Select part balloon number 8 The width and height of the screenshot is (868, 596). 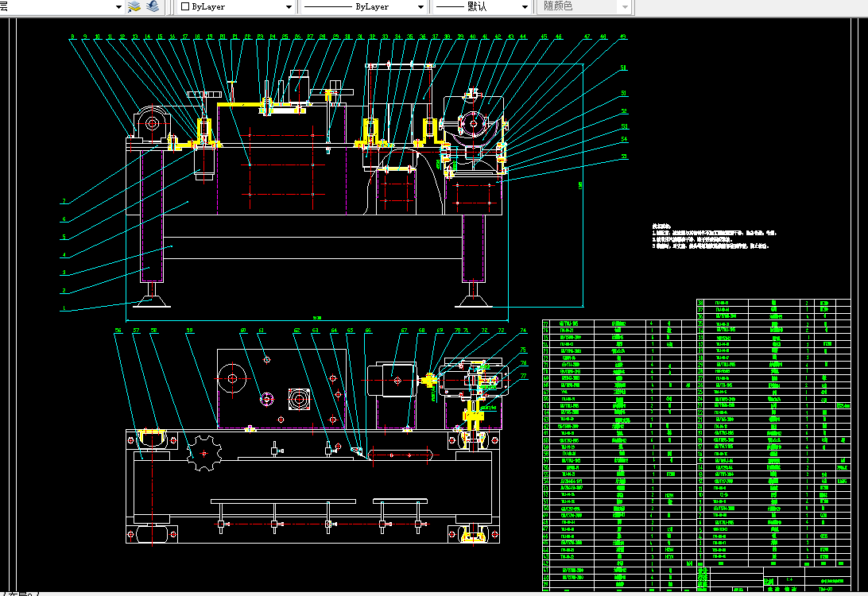click(72, 37)
